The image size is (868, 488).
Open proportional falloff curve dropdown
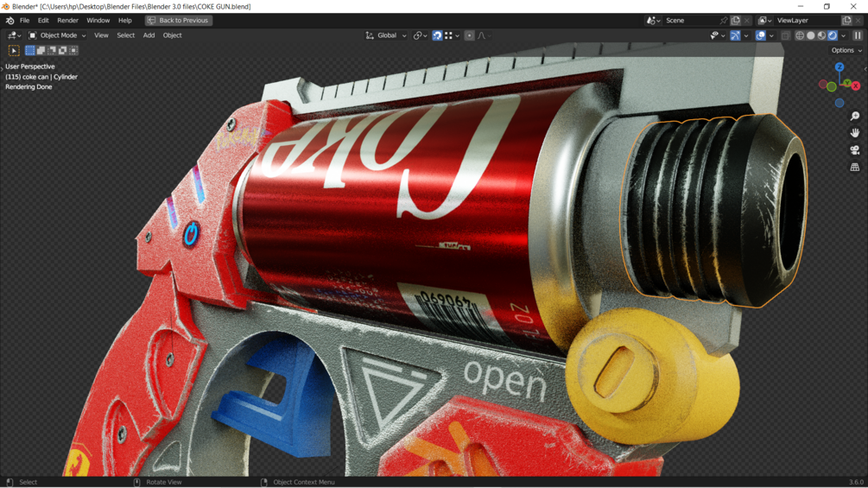[x=485, y=35]
